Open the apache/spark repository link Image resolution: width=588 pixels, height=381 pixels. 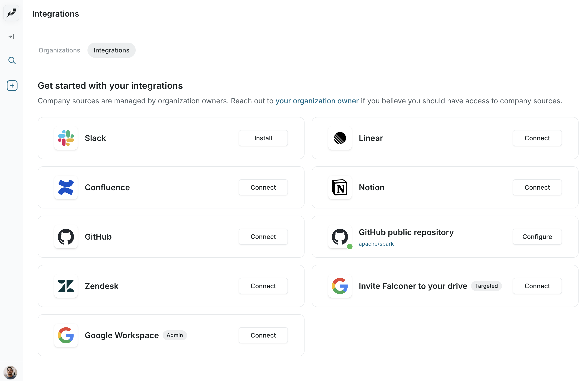click(376, 244)
